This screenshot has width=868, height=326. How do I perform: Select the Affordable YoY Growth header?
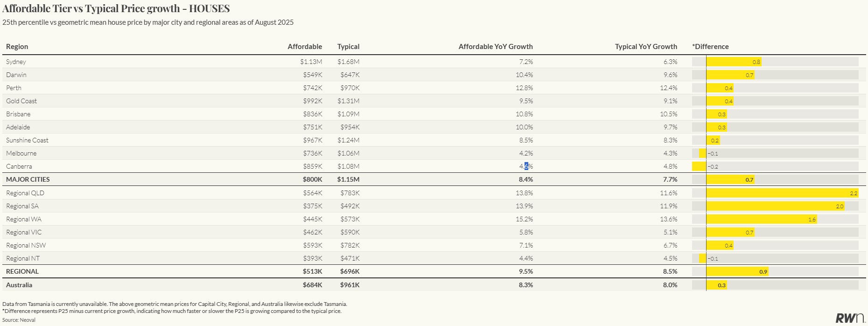(495, 47)
